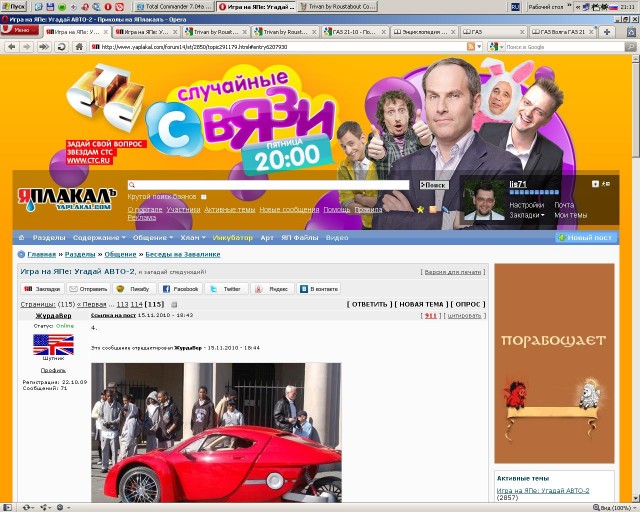This screenshot has height=512, width=640.
Task: Switch to the 'Энциклопедия' tab
Action: click(x=424, y=32)
